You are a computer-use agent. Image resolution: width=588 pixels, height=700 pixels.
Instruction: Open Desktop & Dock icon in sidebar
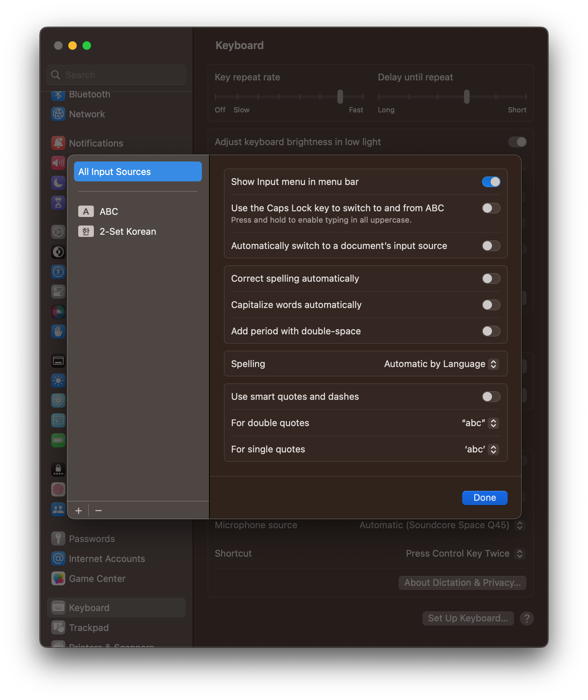[58, 361]
